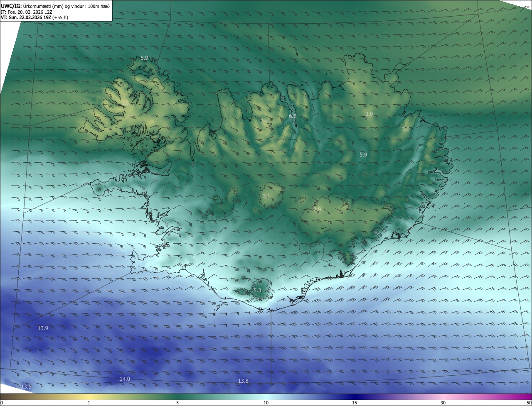Click the colorbar tick label "30"
This screenshot has height=406, width=532.
(443, 403)
